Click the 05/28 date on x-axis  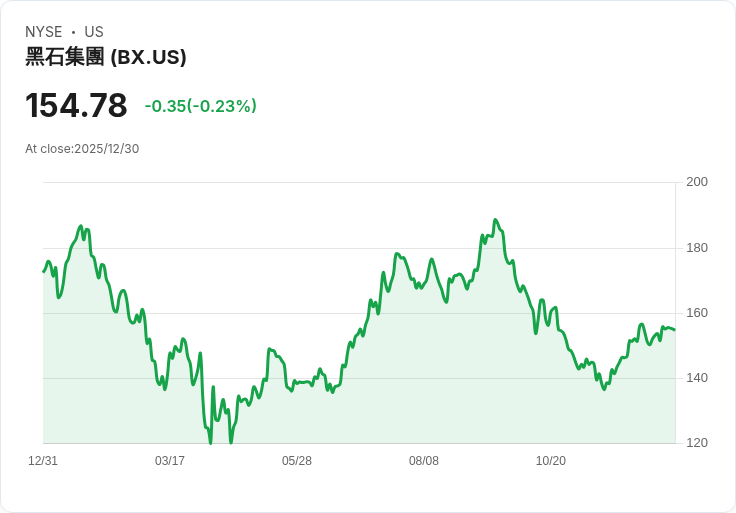[297, 461]
